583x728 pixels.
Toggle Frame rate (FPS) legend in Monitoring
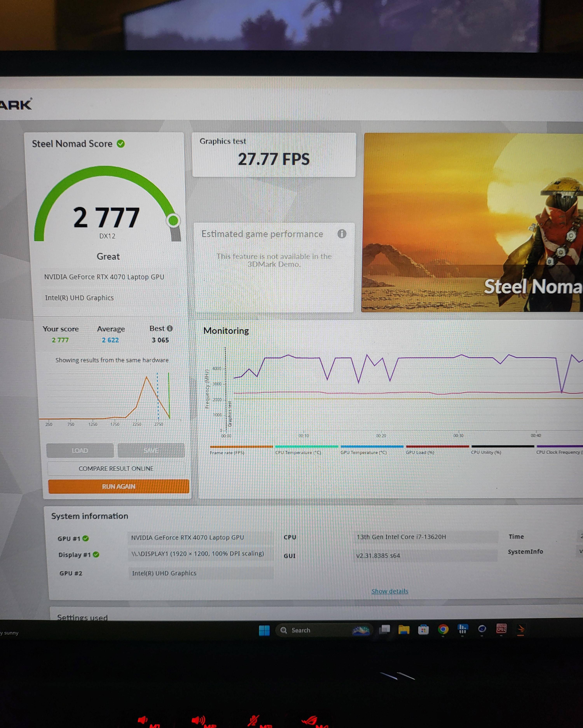(227, 452)
